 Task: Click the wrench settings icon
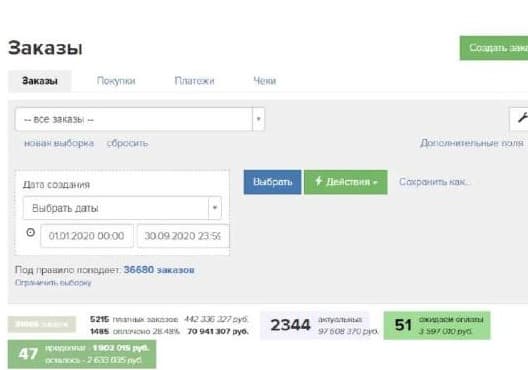click(521, 118)
